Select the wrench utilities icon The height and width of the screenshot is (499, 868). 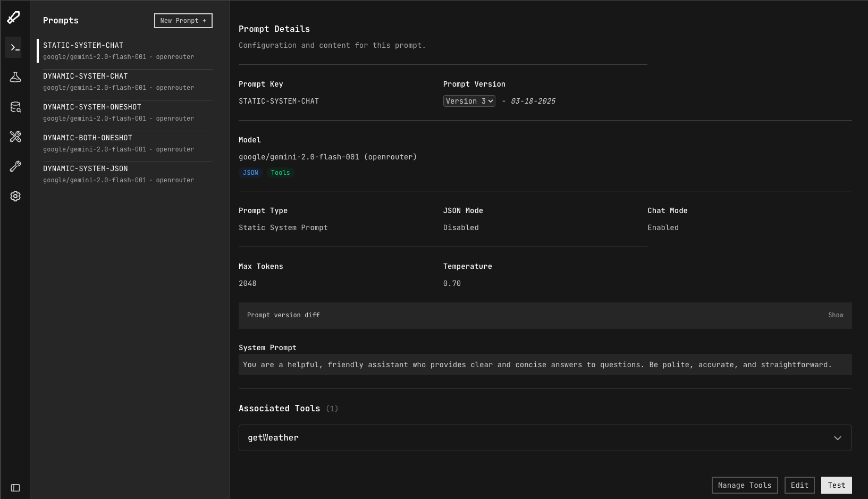pos(15,166)
